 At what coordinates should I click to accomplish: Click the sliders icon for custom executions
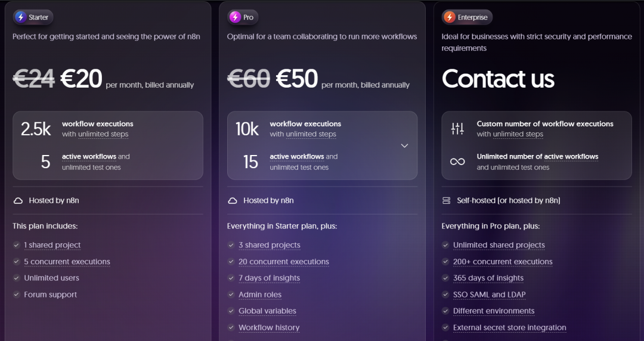point(457,129)
